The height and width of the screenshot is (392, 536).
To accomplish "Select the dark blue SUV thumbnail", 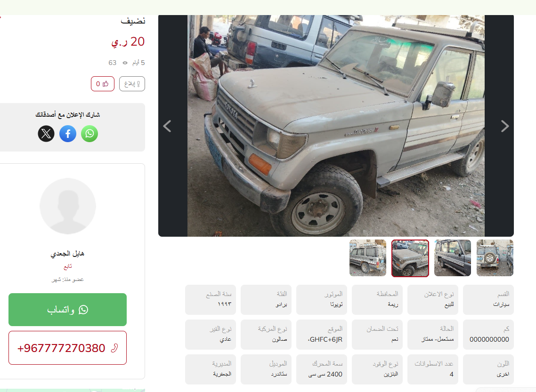I will [x=453, y=258].
